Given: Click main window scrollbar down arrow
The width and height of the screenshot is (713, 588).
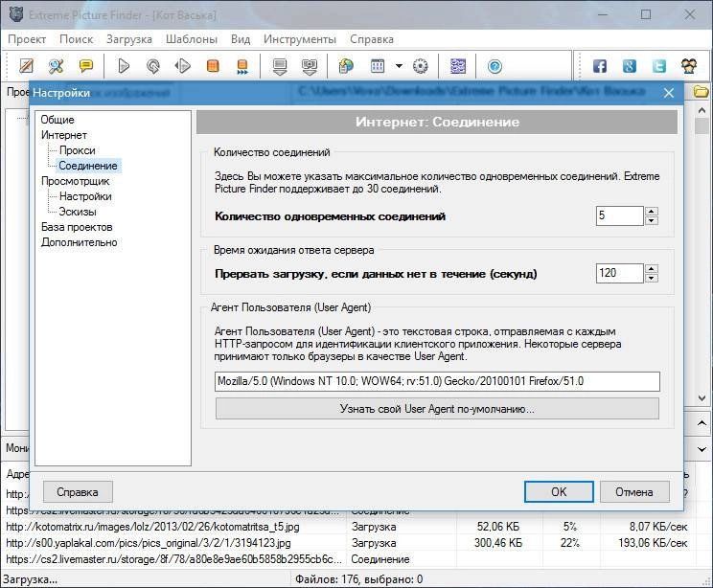Looking at the screenshot, I should tap(701, 398).
